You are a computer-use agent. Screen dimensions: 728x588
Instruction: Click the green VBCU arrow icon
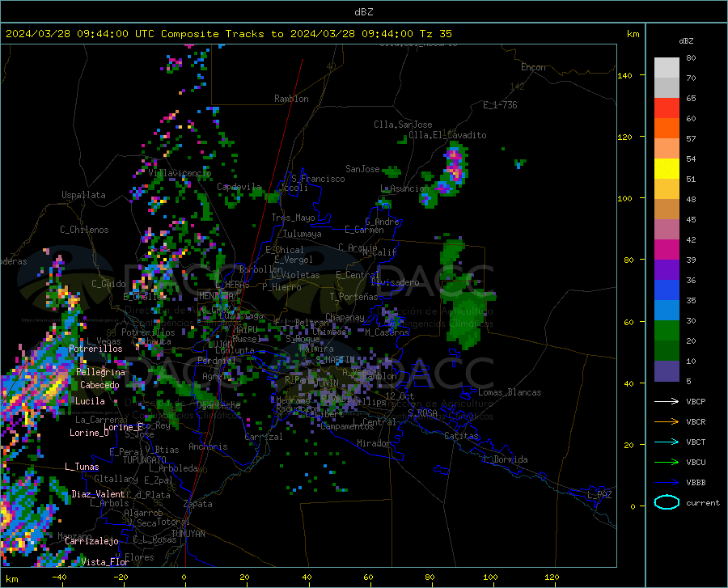[667, 463]
